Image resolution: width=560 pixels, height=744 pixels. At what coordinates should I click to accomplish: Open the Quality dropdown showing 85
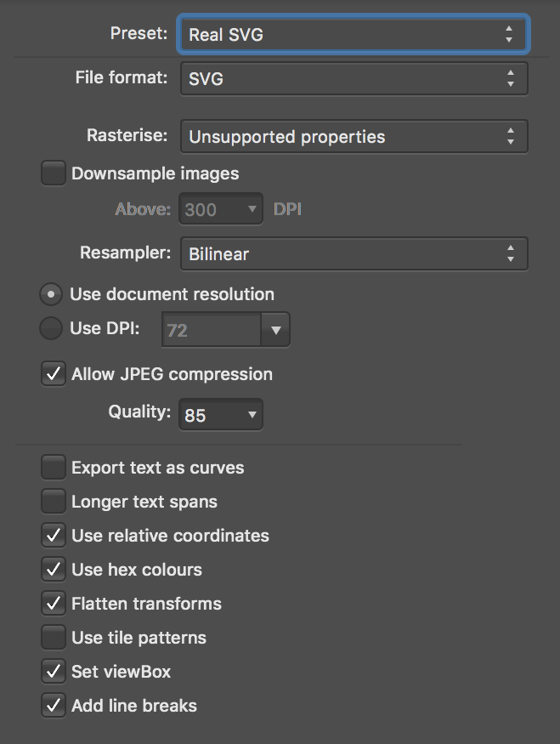click(220, 415)
